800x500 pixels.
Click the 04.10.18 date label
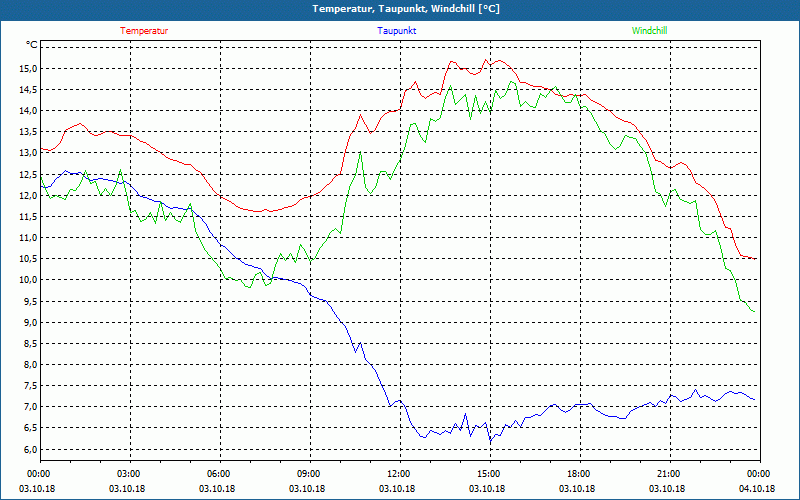click(757, 488)
